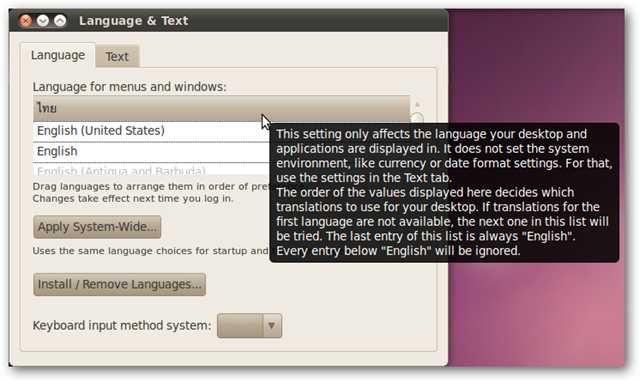Click the 'Keyboard input method system' label

point(122,326)
